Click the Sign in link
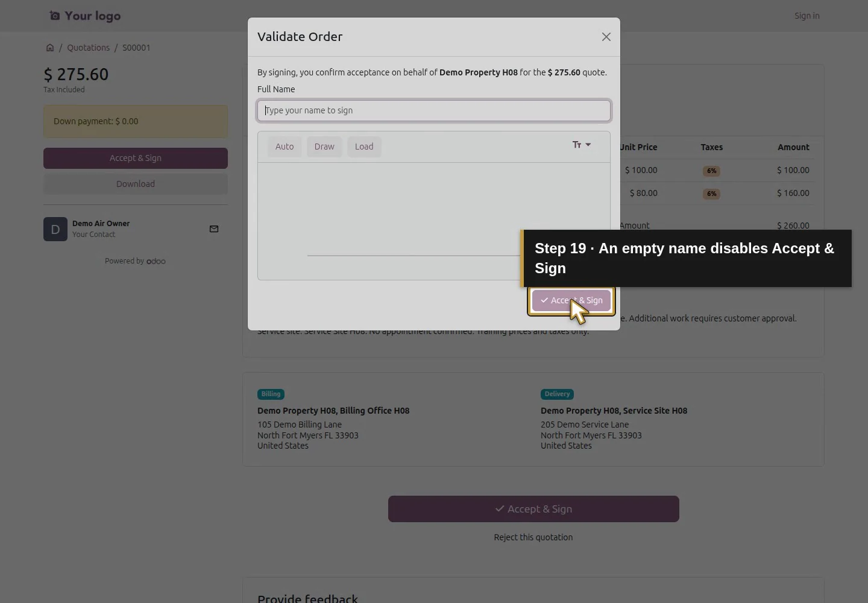 tap(807, 16)
